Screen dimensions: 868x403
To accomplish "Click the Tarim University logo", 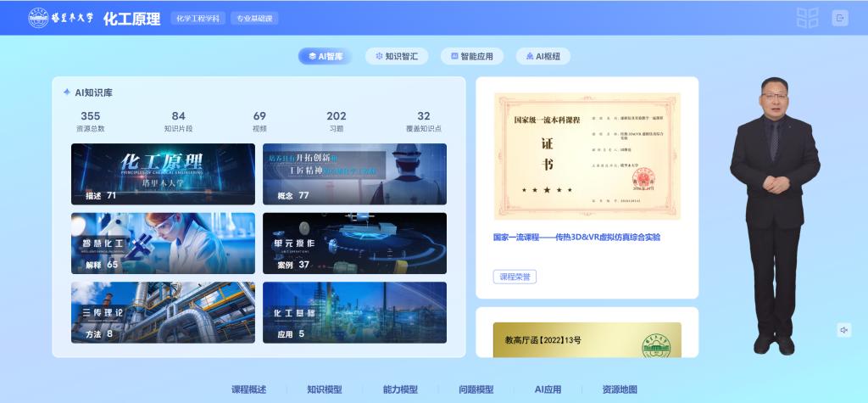I will pyautogui.click(x=61, y=18).
